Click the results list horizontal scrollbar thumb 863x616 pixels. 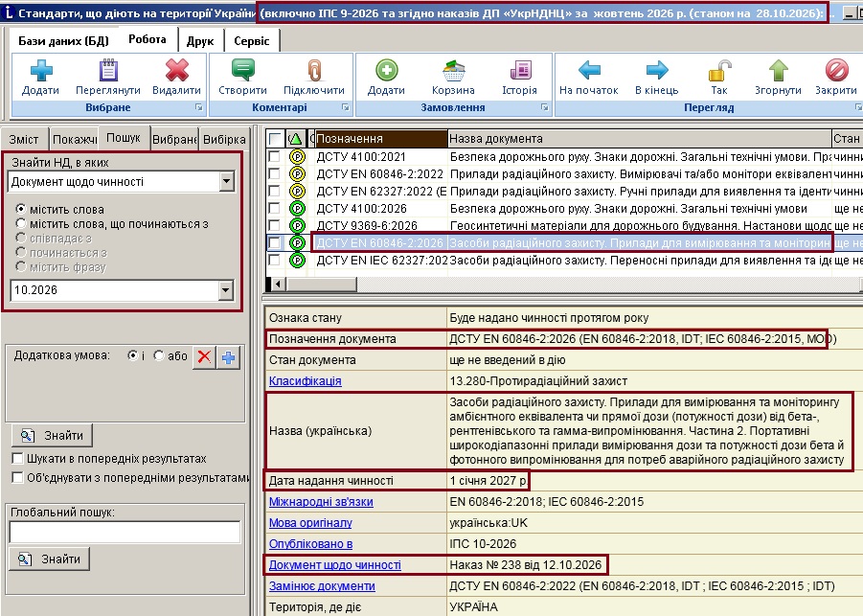tap(322, 285)
